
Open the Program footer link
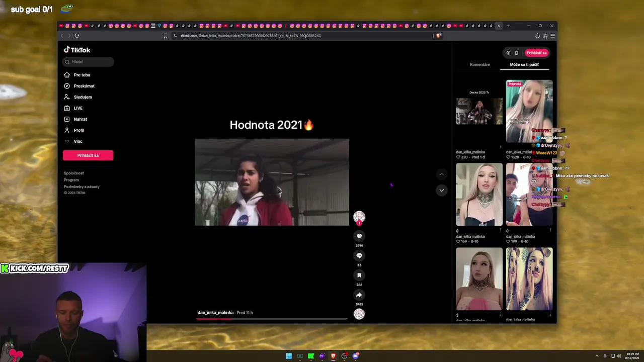[x=71, y=180]
